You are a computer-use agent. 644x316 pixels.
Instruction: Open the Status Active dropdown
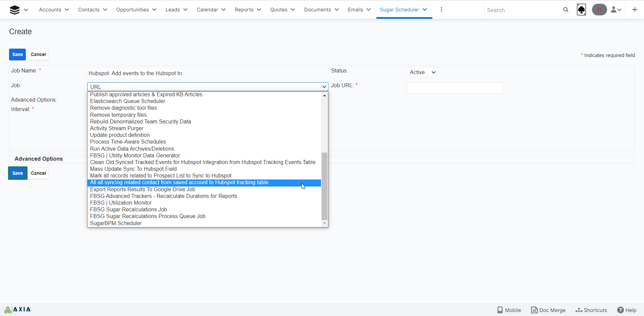422,72
